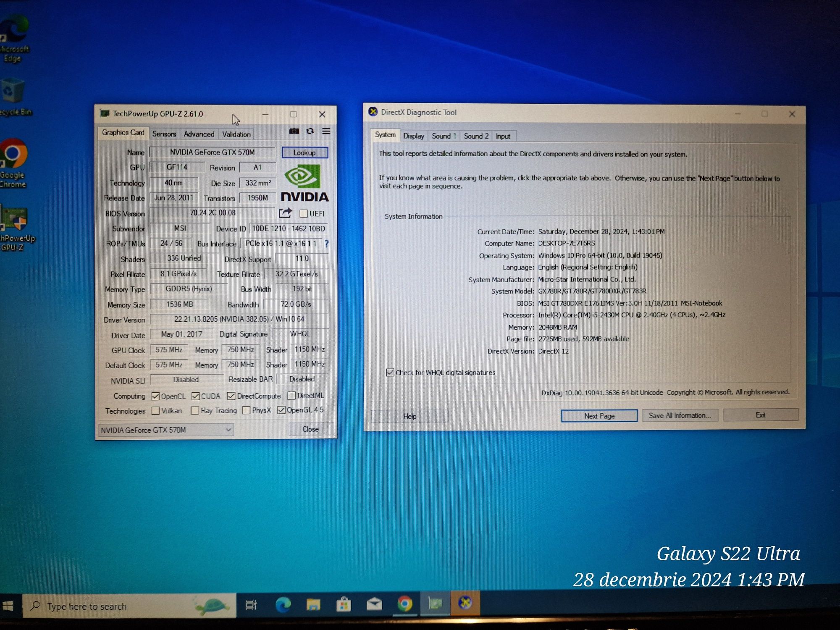840x630 pixels.
Task: Open the GPU-Z hamburger menu
Action: point(326,131)
